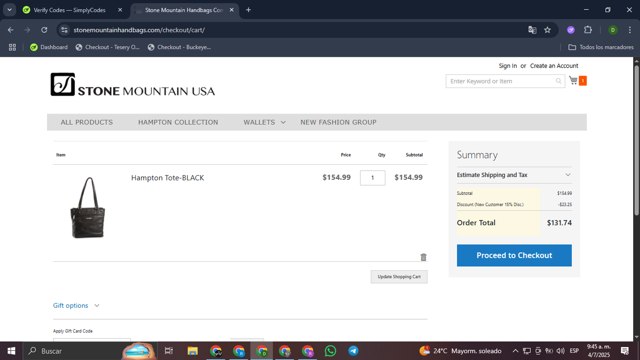Select Stone Mountain Handbags tab

(x=184, y=10)
